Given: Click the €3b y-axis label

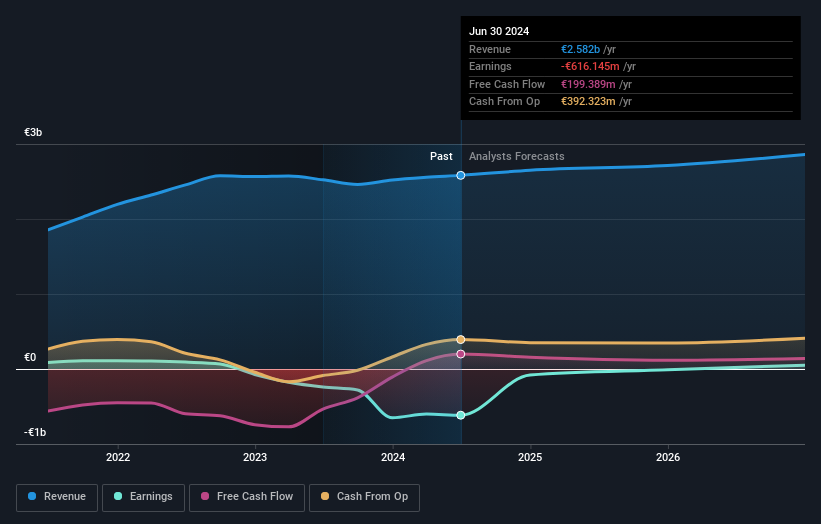Looking at the screenshot, I should coord(33,132).
